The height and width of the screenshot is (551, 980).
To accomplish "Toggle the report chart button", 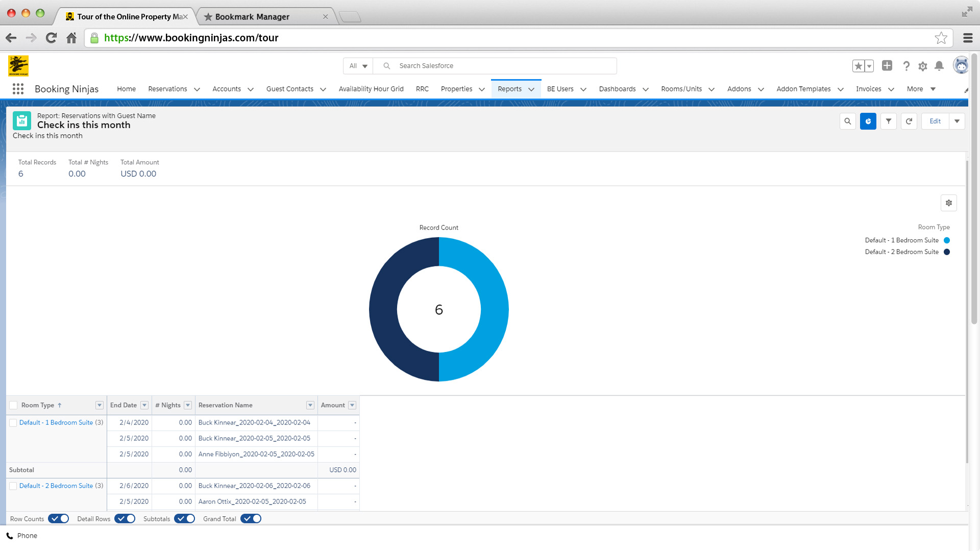I will click(868, 121).
